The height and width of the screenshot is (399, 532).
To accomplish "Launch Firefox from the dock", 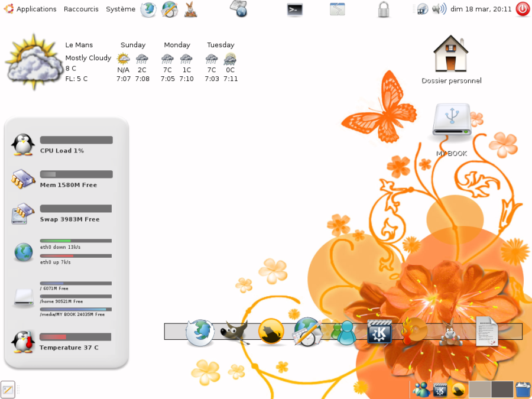I will [200, 332].
